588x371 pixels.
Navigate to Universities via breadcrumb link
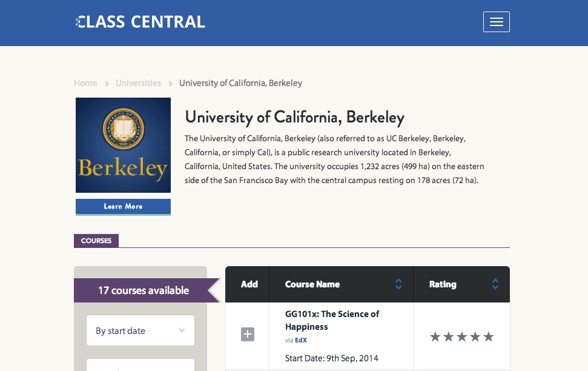138,83
